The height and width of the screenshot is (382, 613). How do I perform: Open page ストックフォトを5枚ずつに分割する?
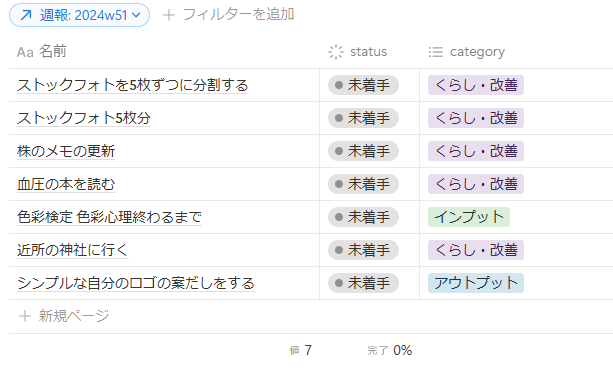[x=133, y=85]
